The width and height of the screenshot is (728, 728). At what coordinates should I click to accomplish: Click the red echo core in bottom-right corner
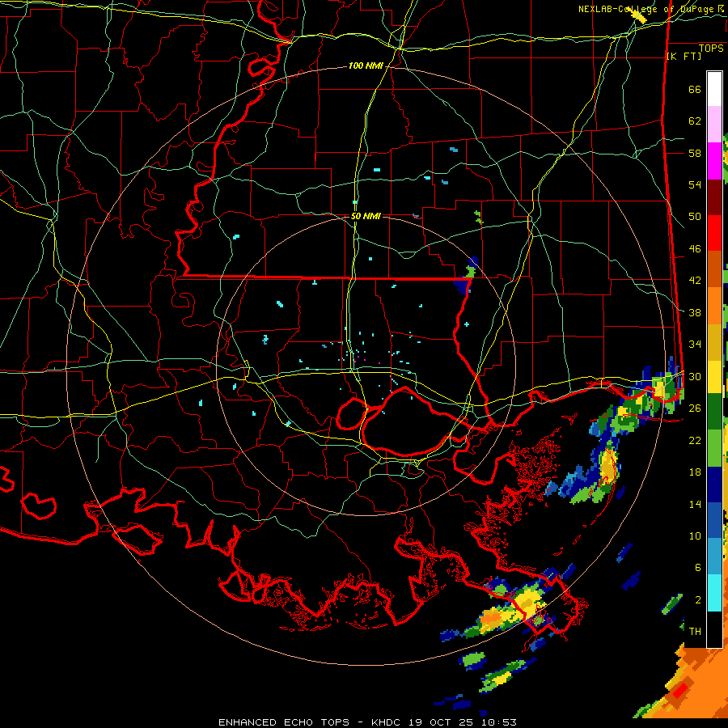679,692
